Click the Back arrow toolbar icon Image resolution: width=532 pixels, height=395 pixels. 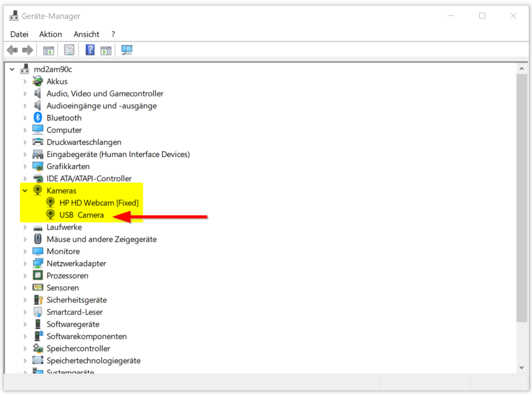(x=12, y=50)
